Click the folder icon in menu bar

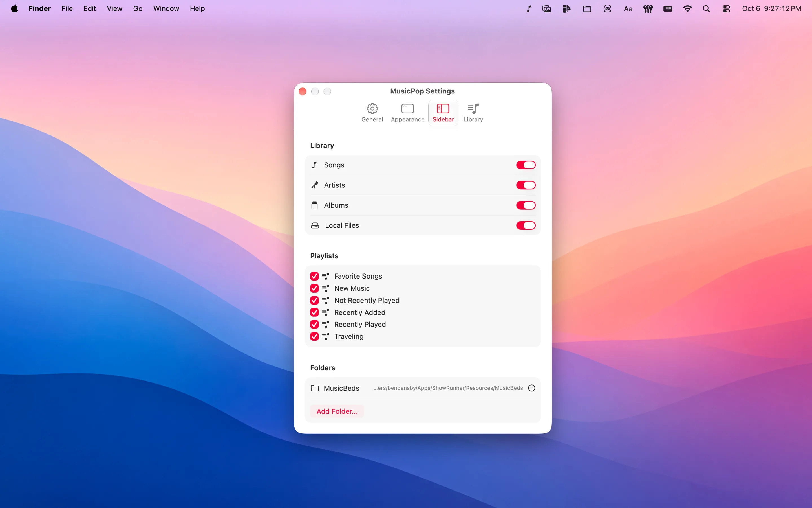[x=587, y=9]
